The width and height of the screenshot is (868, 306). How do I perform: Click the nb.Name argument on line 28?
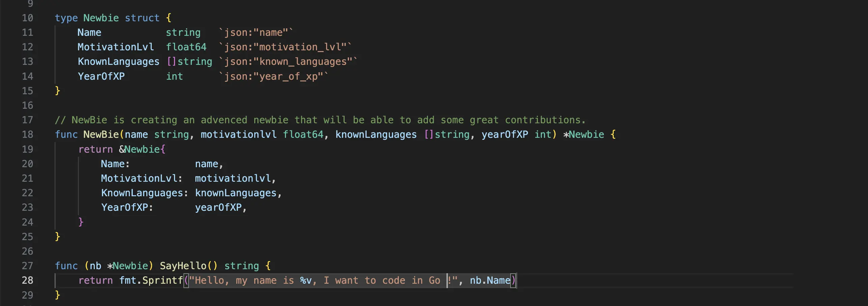pos(490,280)
